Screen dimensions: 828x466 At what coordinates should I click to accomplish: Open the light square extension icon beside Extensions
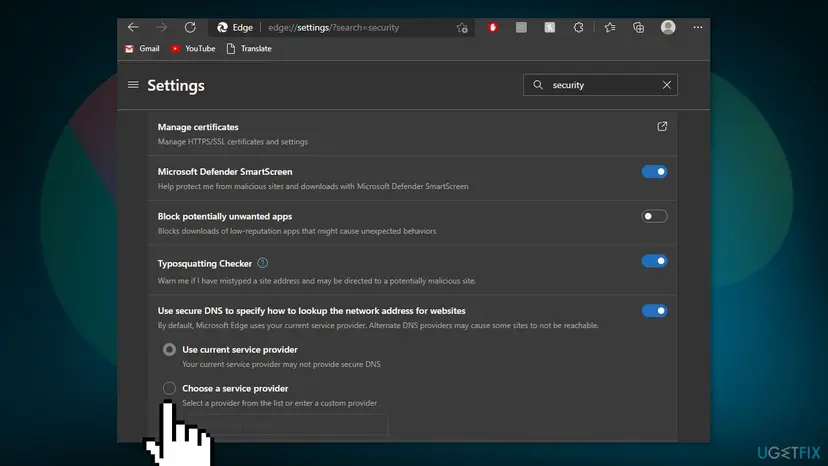pyautogui.click(x=550, y=27)
